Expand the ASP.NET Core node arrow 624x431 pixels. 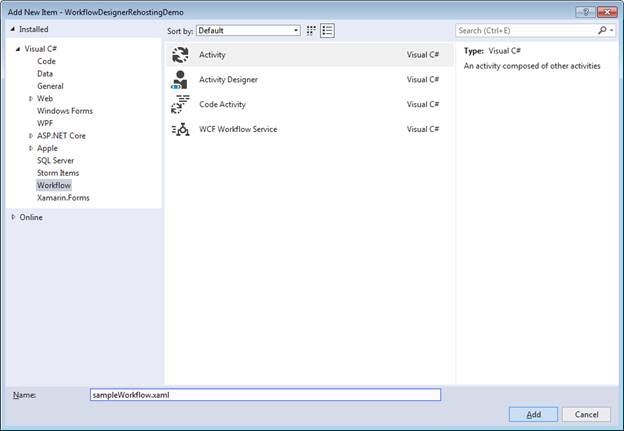pos(31,136)
